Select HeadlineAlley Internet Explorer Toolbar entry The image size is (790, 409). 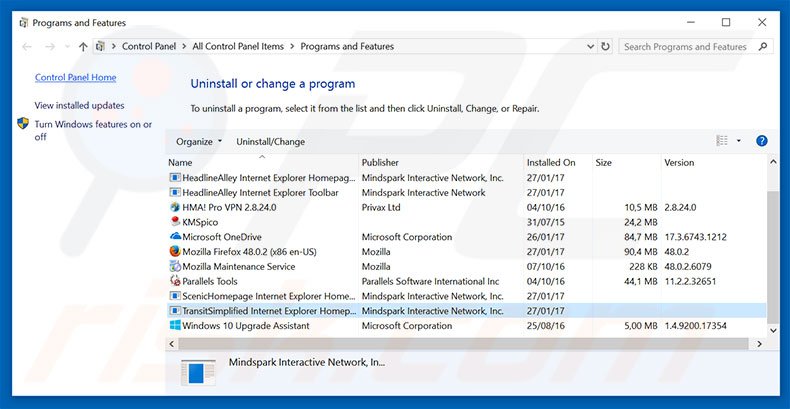point(260,192)
